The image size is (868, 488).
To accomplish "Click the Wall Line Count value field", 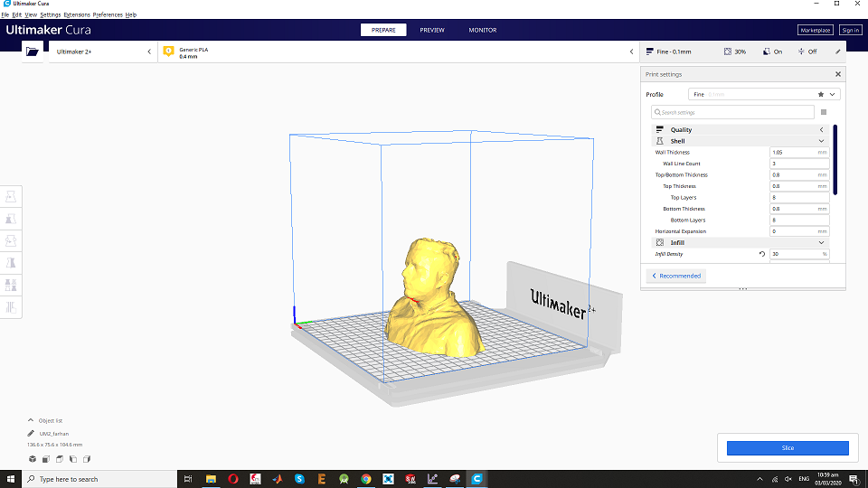I will (x=799, y=164).
